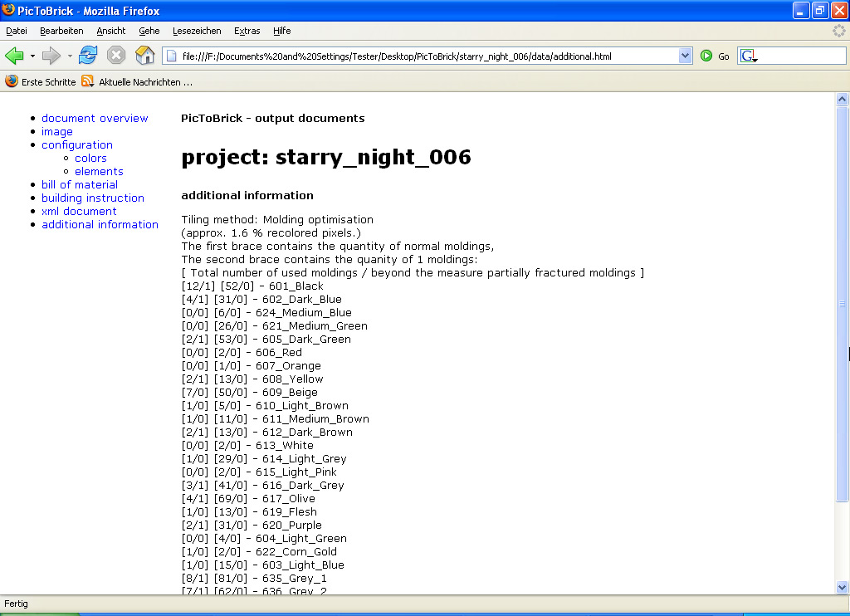Viewport: 850px width, 616px height.
Task: Click the 617_Olive row text
Action: point(247,499)
